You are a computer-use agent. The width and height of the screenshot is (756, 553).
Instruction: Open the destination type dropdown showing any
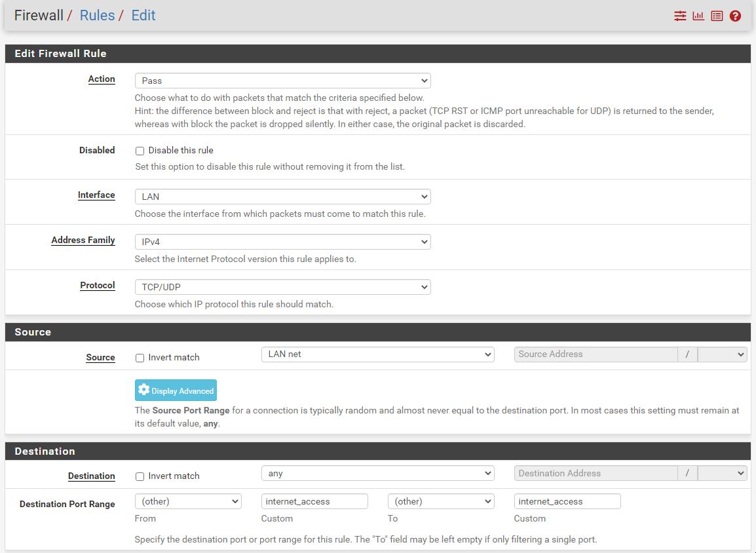point(377,473)
